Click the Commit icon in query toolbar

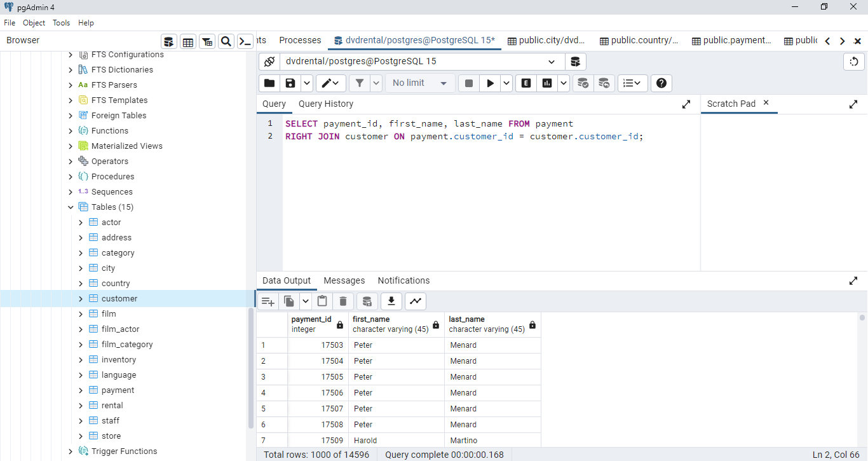pyautogui.click(x=583, y=83)
